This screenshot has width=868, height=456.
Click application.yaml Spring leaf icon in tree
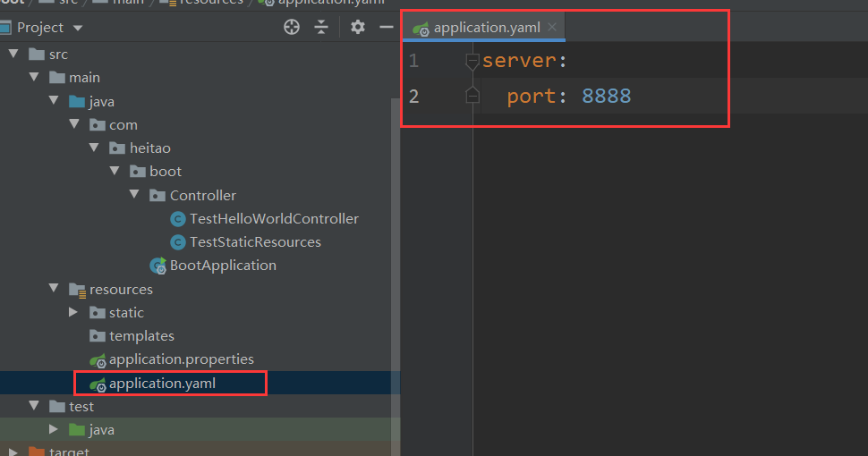[98, 384]
